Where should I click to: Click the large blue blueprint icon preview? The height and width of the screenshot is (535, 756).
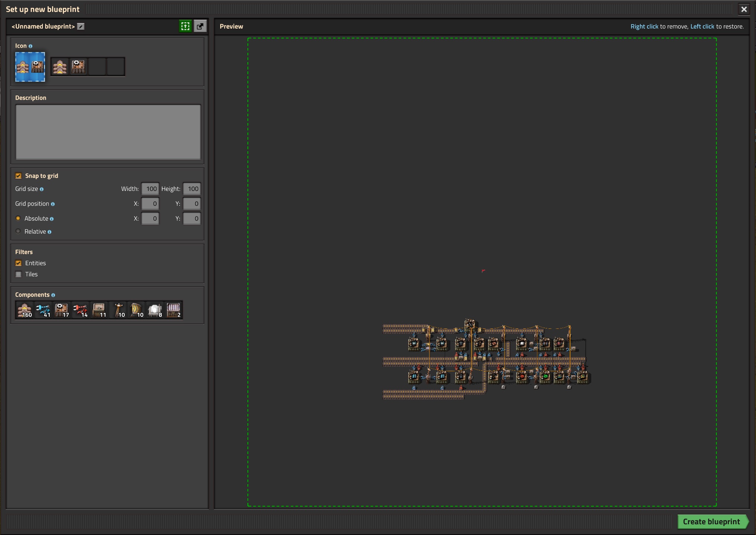point(30,67)
